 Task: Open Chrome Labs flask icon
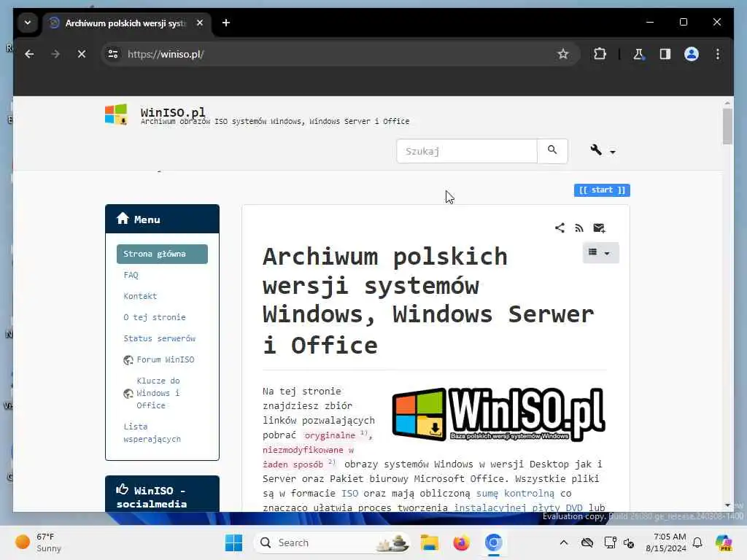pyautogui.click(x=638, y=54)
